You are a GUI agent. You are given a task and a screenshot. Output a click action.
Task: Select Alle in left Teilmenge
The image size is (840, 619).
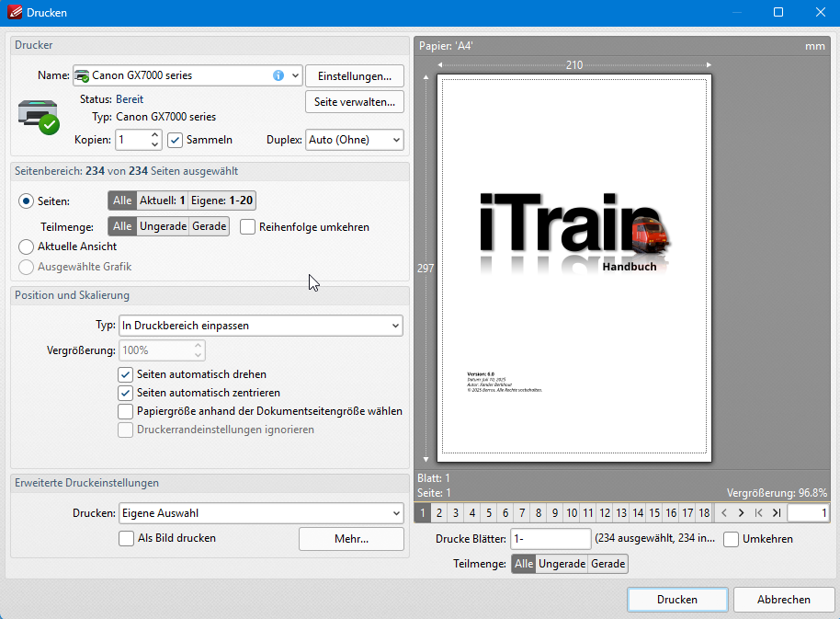[x=122, y=226]
